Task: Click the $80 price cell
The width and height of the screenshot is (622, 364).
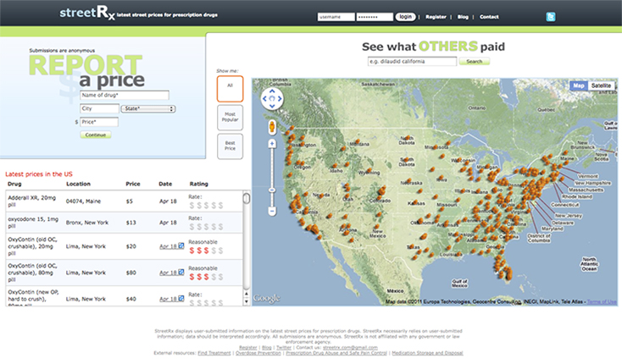Action: (131, 273)
